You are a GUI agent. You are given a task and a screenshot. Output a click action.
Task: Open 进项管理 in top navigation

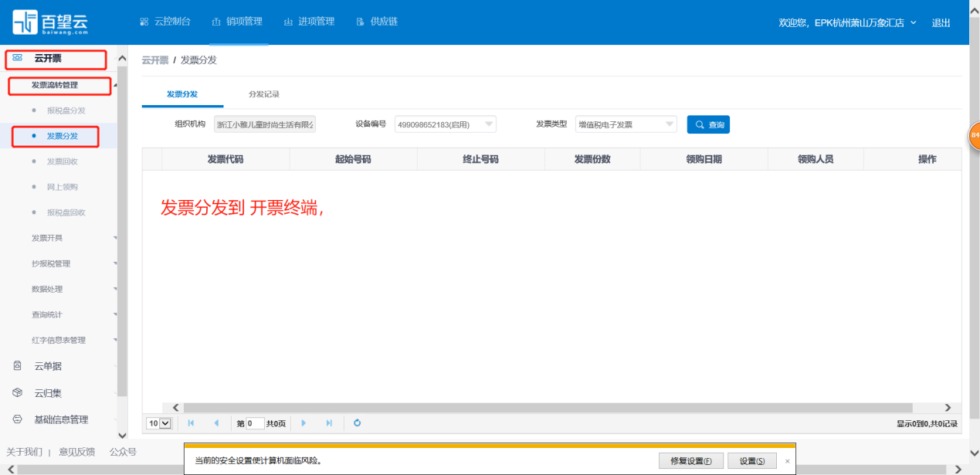pyautogui.click(x=309, y=22)
